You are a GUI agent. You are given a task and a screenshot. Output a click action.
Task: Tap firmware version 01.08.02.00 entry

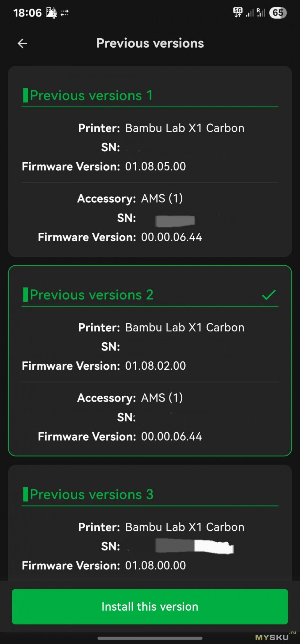pyautogui.click(x=155, y=366)
